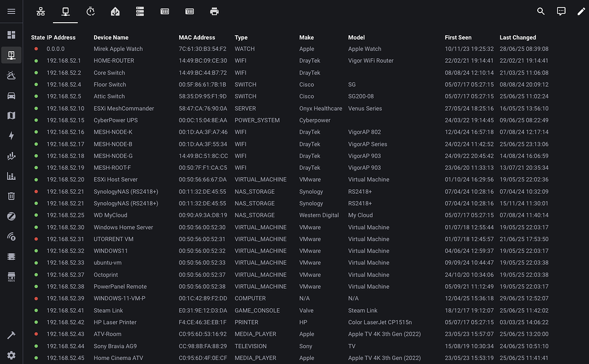
Task: Open the first memory module tab icon
Action: (164, 11)
